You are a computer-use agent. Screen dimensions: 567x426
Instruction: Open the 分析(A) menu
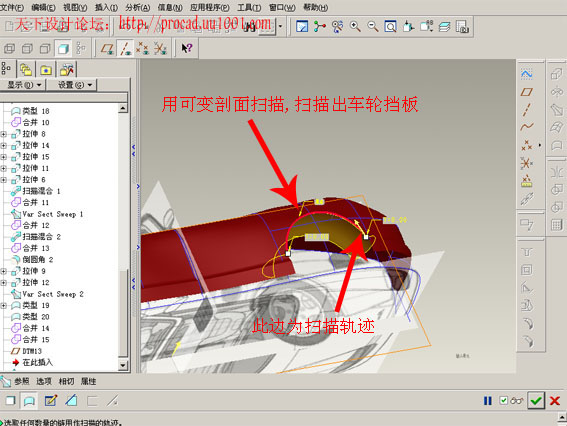[x=138, y=7]
